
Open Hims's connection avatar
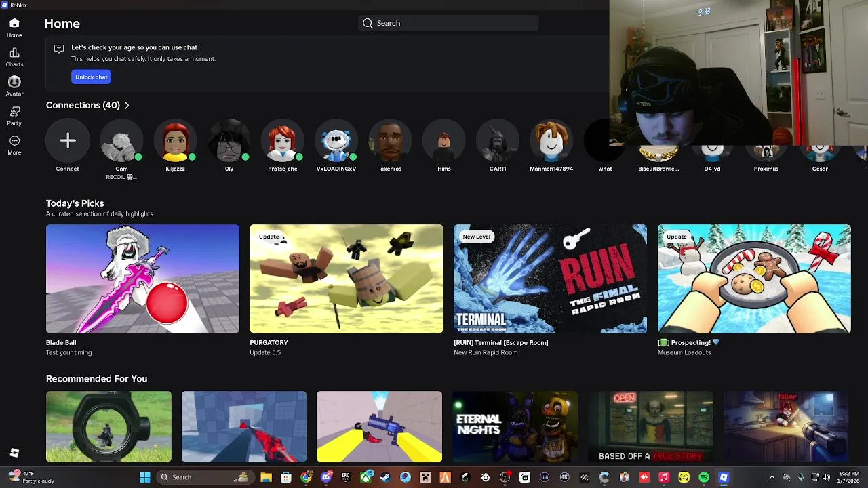point(444,140)
